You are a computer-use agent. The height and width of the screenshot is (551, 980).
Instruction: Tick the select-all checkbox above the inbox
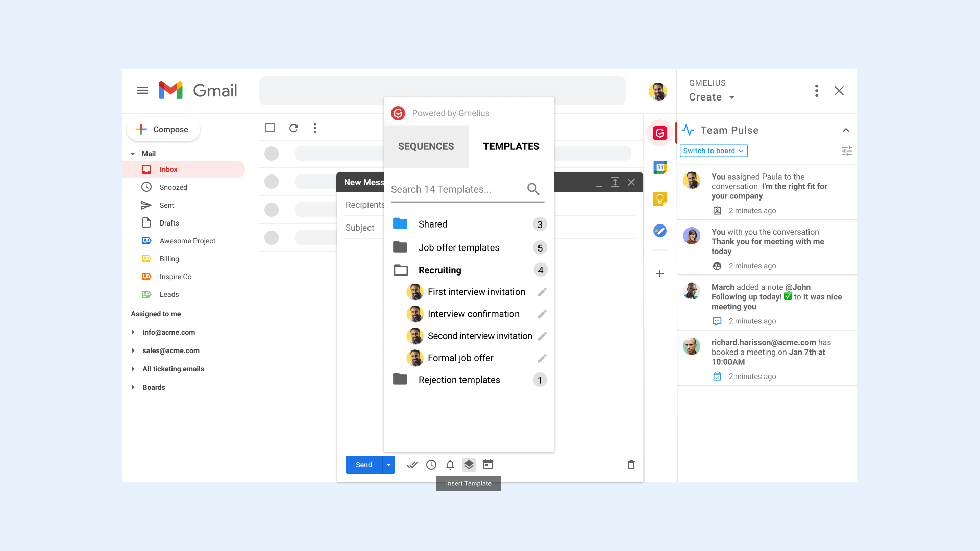pos(270,128)
